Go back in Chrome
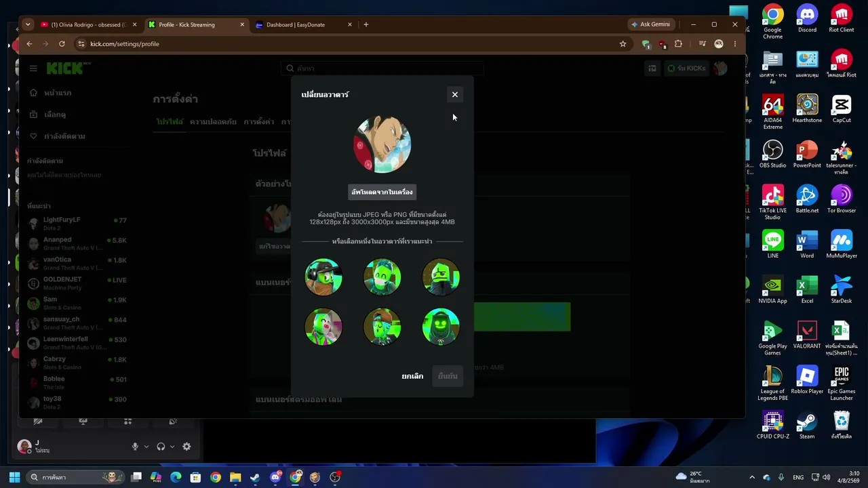 point(29,44)
